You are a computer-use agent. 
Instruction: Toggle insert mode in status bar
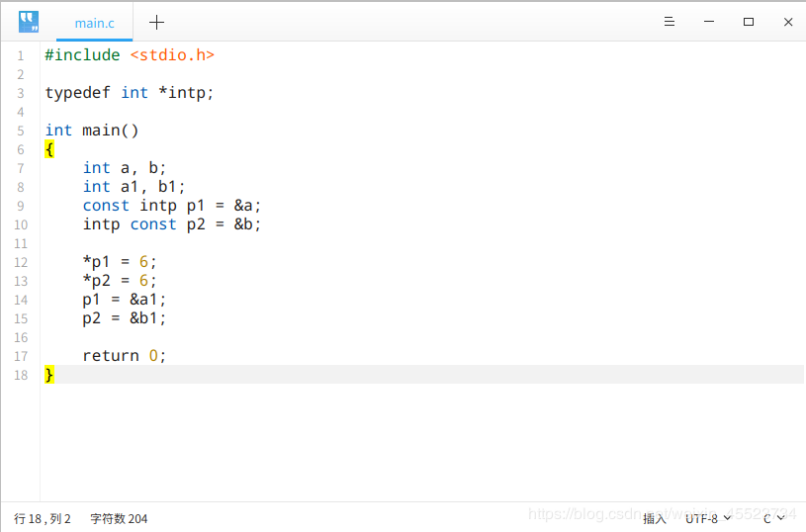(x=655, y=518)
